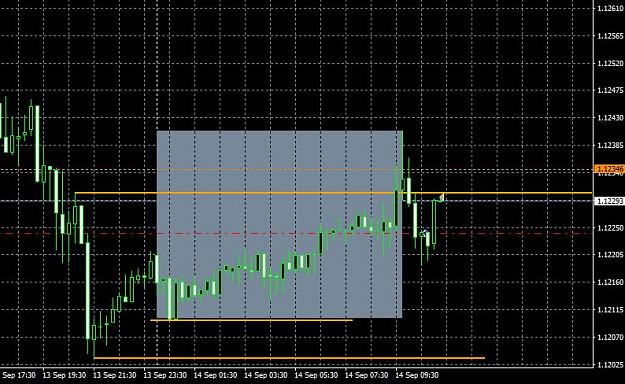Click the 13 Sep 23:30 time label
Image resolution: width=625 pixels, height=384 pixels.
(x=165, y=375)
